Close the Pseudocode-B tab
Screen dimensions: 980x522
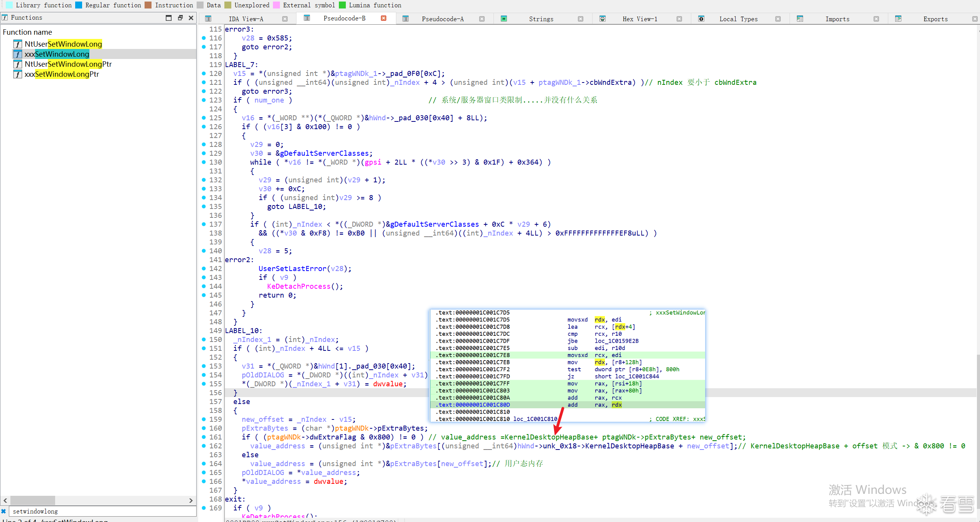click(384, 19)
